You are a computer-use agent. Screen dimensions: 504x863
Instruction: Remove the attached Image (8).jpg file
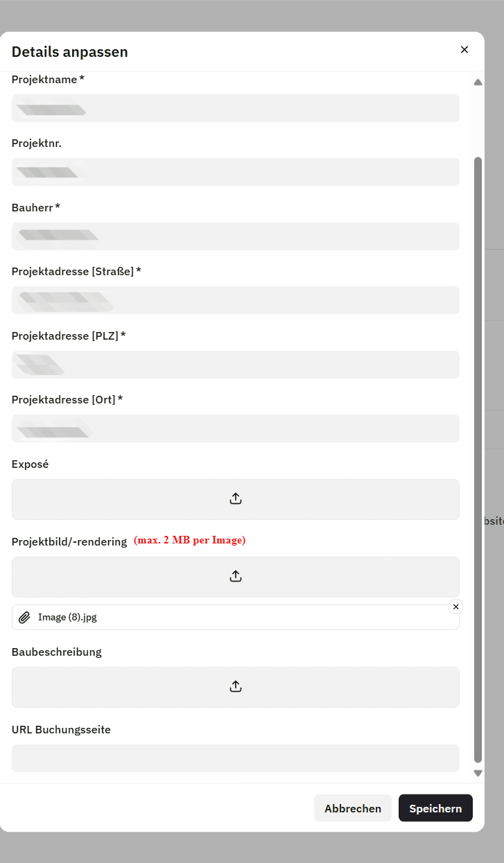coord(455,607)
